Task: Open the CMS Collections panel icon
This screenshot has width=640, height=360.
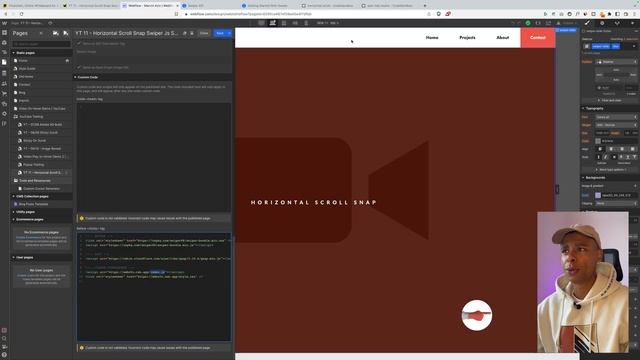Action: pos(4,73)
